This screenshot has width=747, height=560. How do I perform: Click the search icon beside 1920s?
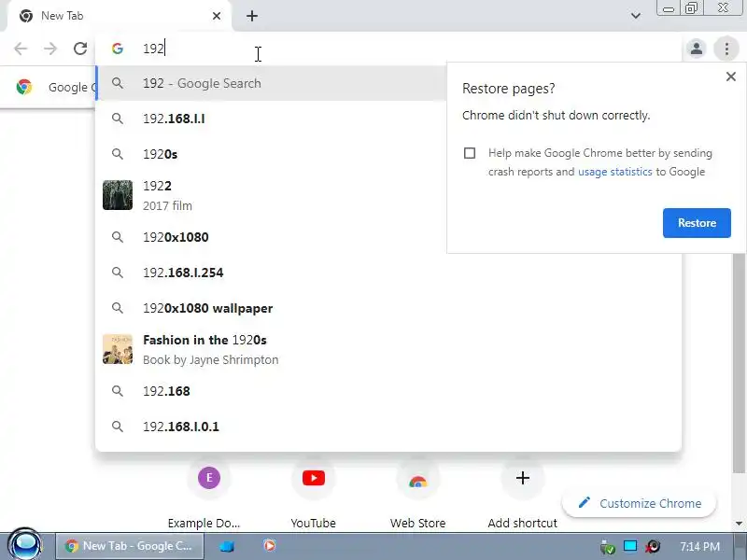[118, 154]
